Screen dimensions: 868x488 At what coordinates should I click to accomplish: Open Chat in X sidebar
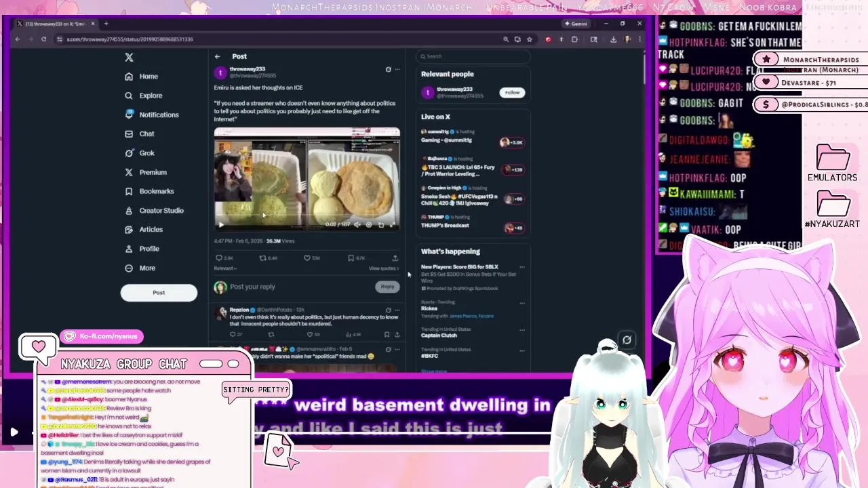click(140, 134)
